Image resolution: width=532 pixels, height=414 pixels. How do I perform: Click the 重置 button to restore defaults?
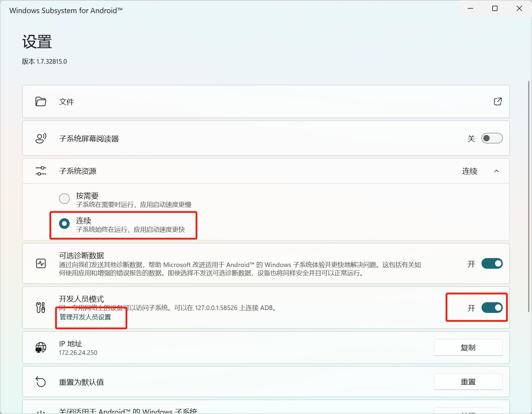pyautogui.click(x=468, y=382)
